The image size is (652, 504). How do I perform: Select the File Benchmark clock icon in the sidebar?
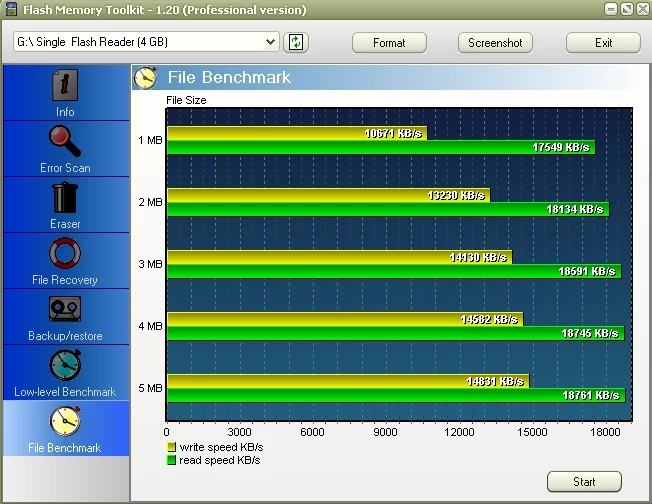pyautogui.click(x=65, y=421)
